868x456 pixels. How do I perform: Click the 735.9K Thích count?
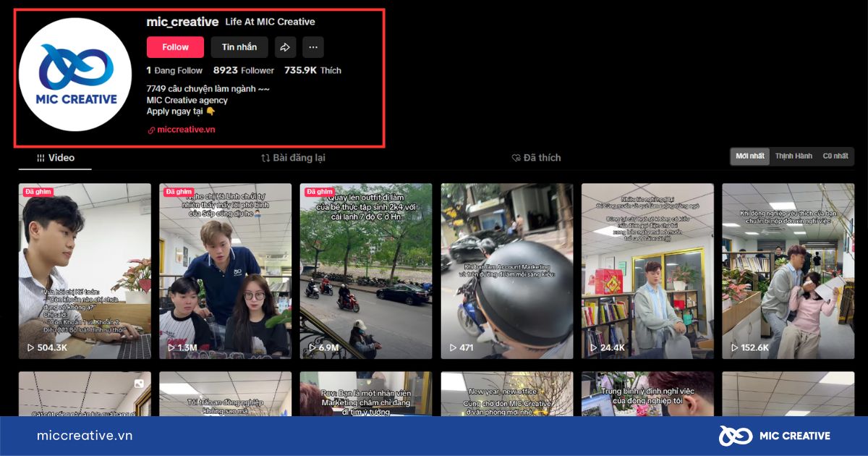pos(312,70)
